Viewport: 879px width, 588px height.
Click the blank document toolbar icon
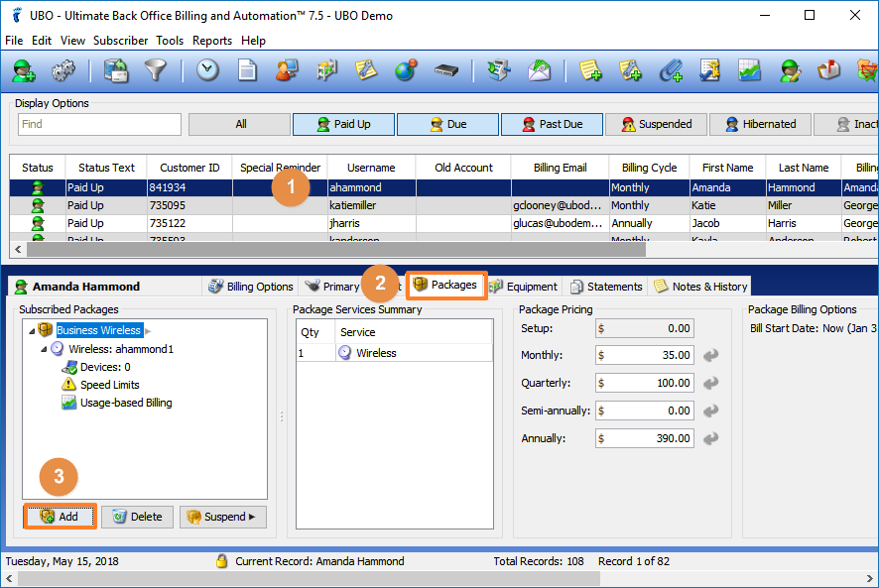tap(247, 71)
